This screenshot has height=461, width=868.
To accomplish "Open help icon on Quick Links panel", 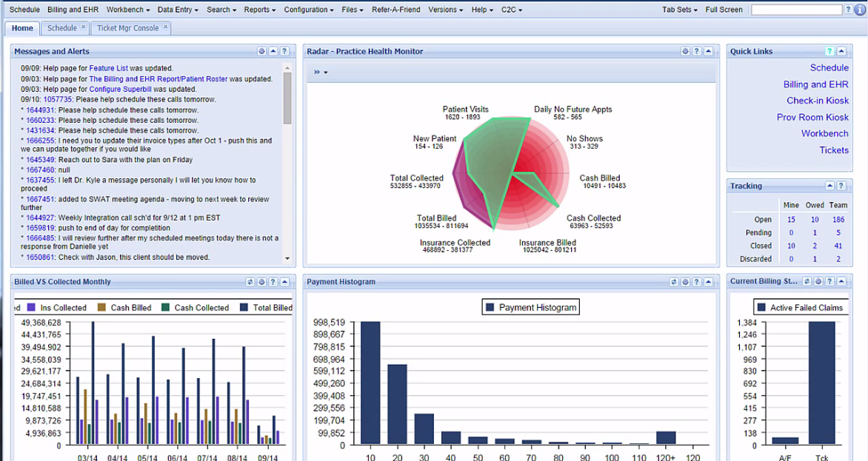I will point(829,51).
